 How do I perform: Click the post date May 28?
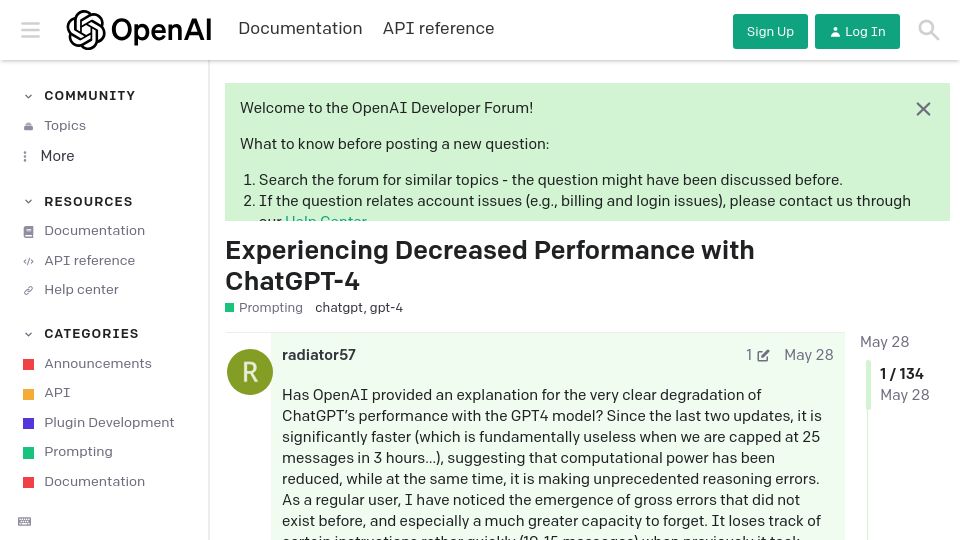808,355
